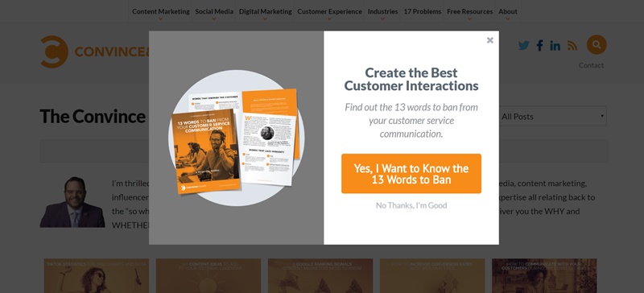Decline with No Thanks, I'm Good link
Screen dimensions: 644x293
coord(411,205)
